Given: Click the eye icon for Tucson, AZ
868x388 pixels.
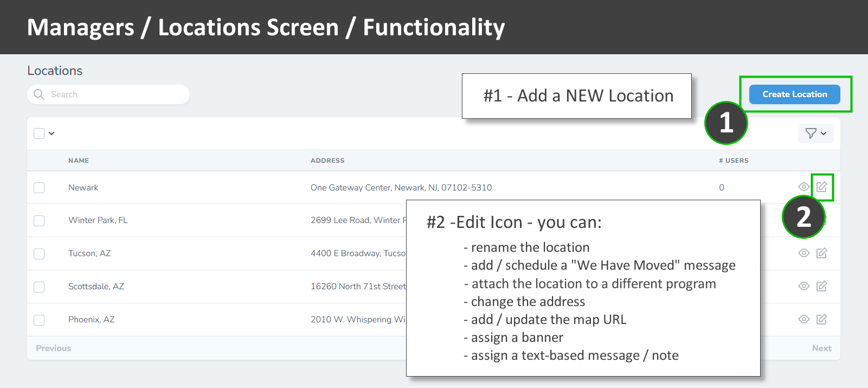Looking at the screenshot, I should (x=803, y=253).
